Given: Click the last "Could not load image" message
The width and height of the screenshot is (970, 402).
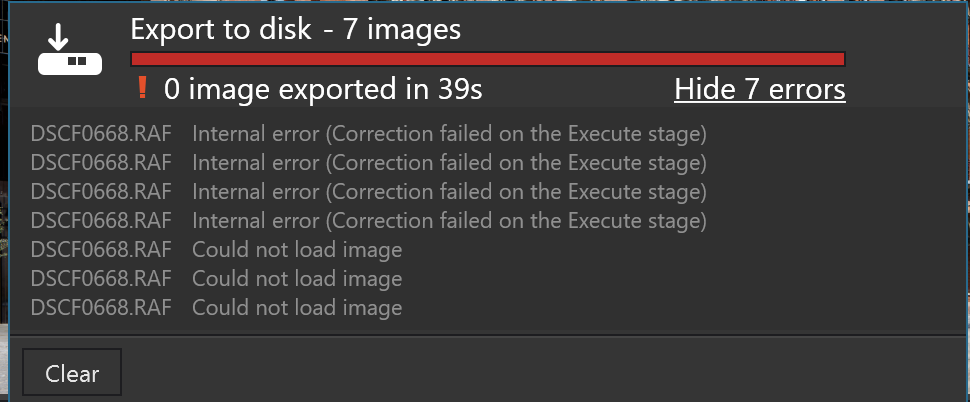Looking at the screenshot, I should pyautogui.click(x=297, y=308).
